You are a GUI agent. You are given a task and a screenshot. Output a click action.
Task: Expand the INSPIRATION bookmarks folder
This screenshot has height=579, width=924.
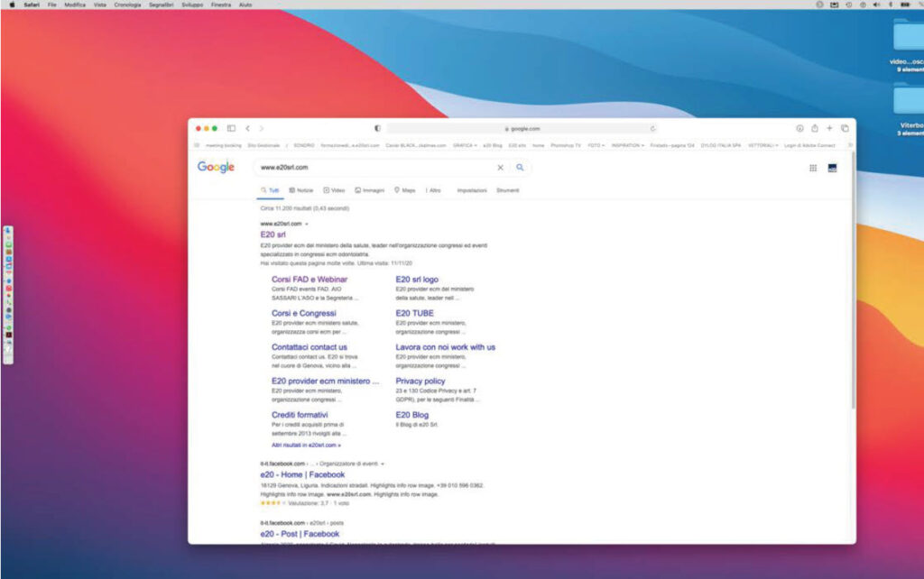[628, 145]
